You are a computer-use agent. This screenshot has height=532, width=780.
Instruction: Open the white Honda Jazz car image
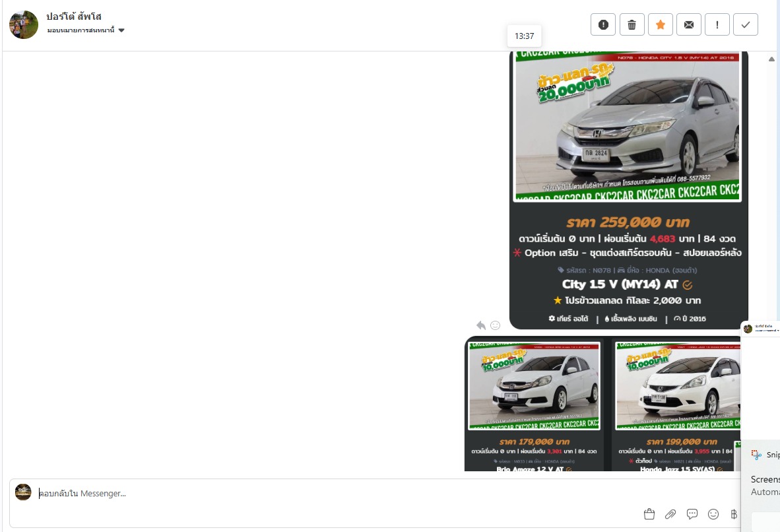678,386
